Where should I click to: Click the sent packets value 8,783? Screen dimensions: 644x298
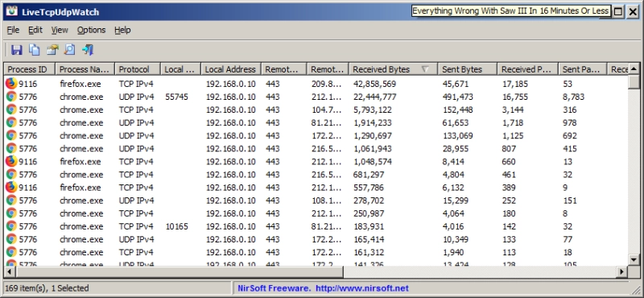pyautogui.click(x=574, y=97)
